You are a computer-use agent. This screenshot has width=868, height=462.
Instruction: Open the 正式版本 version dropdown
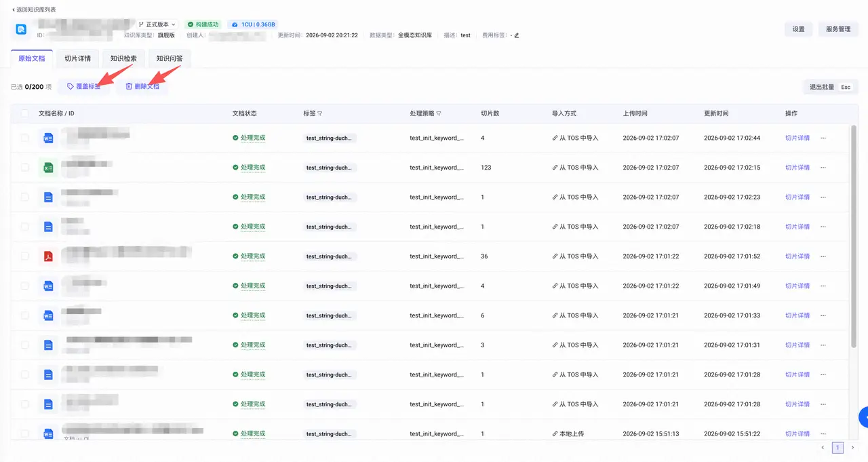coord(157,24)
